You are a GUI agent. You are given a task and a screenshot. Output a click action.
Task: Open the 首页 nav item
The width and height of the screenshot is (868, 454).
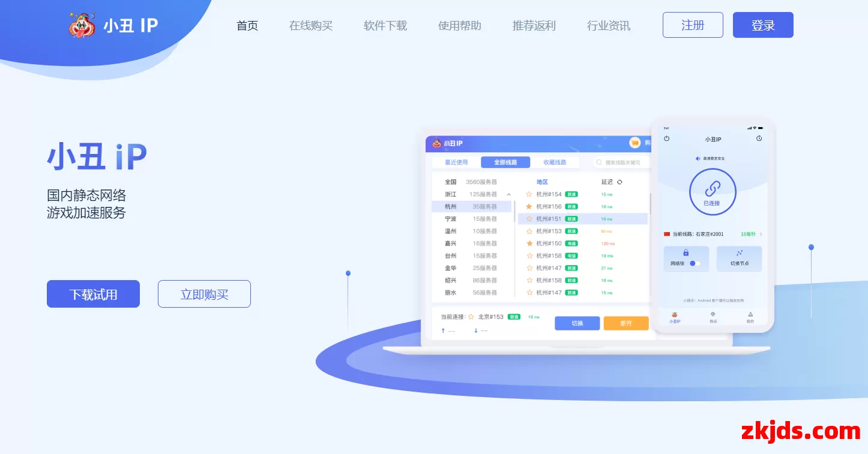pos(247,26)
